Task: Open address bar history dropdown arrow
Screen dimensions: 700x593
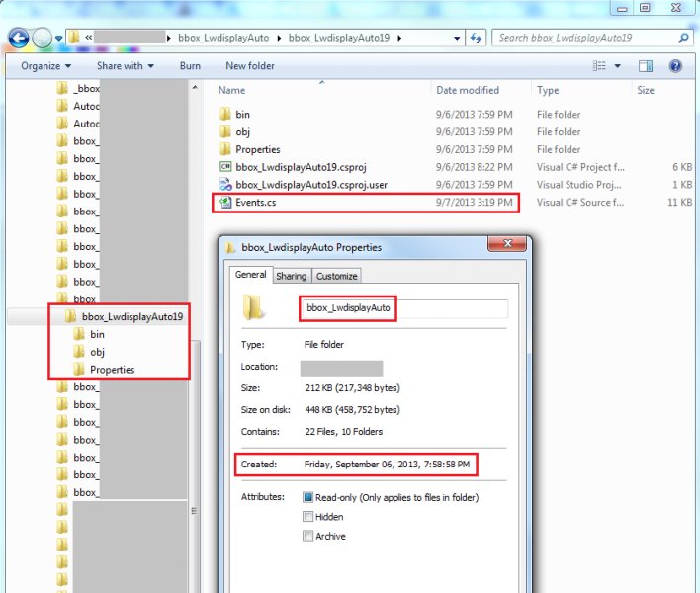Action: [457, 38]
